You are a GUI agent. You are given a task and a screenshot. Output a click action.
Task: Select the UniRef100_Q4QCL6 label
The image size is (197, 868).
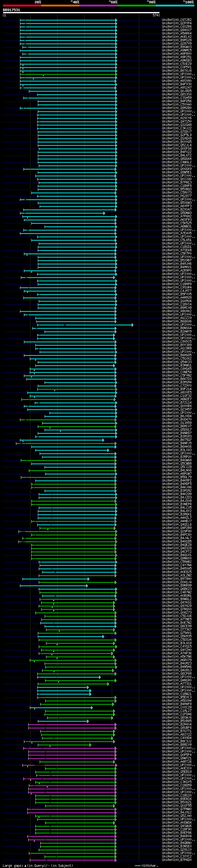click(177, 524)
